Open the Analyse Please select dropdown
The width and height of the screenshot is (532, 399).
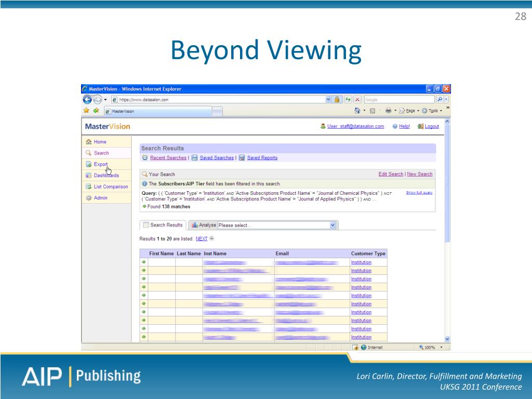click(x=277, y=225)
